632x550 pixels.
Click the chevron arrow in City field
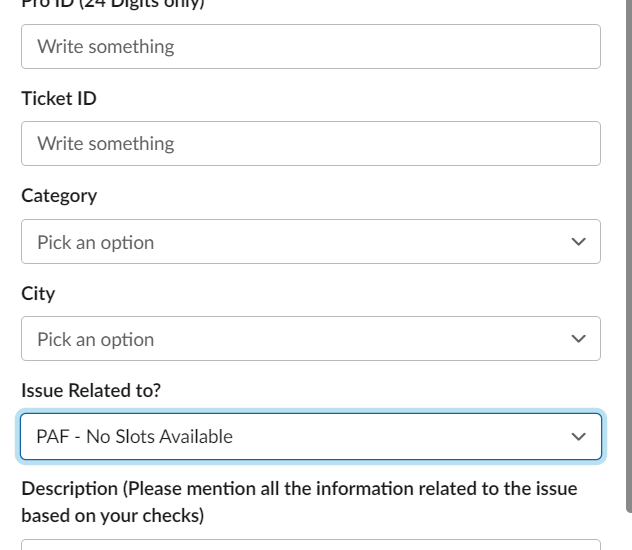pos(578,339)
